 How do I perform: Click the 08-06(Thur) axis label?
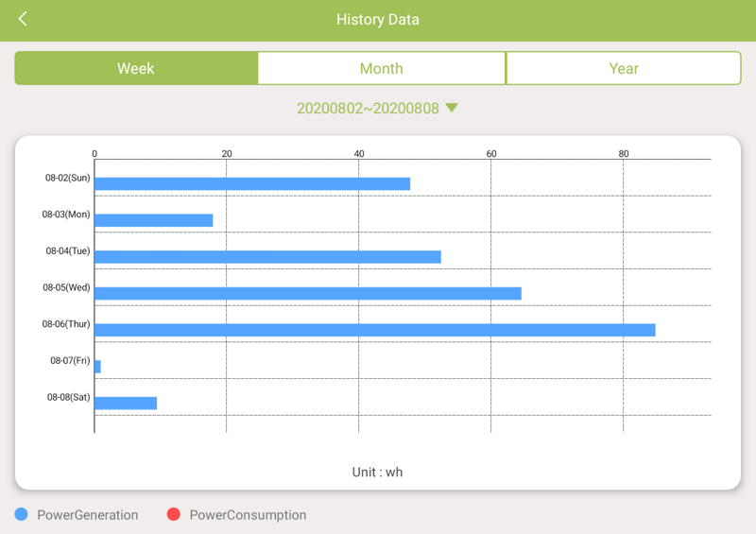66,324
